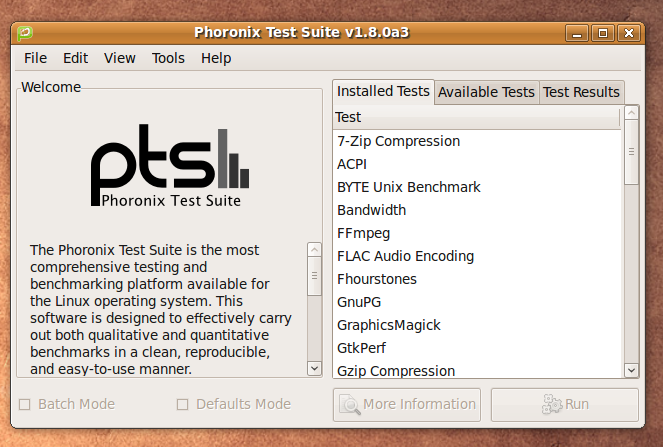663x447 pixels.
Task: Click the Phoronix icon in the title bar
Action: (25, 33)
